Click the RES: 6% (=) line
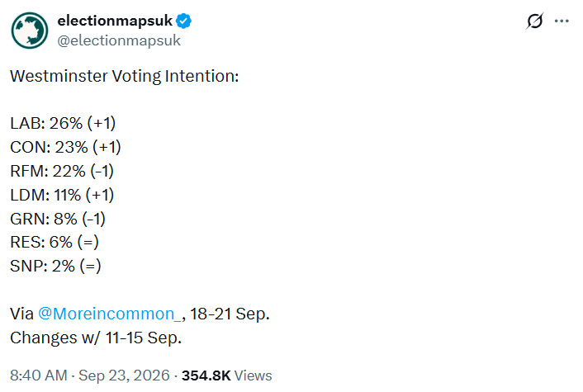583x392 pixels. tap(55, 243)
